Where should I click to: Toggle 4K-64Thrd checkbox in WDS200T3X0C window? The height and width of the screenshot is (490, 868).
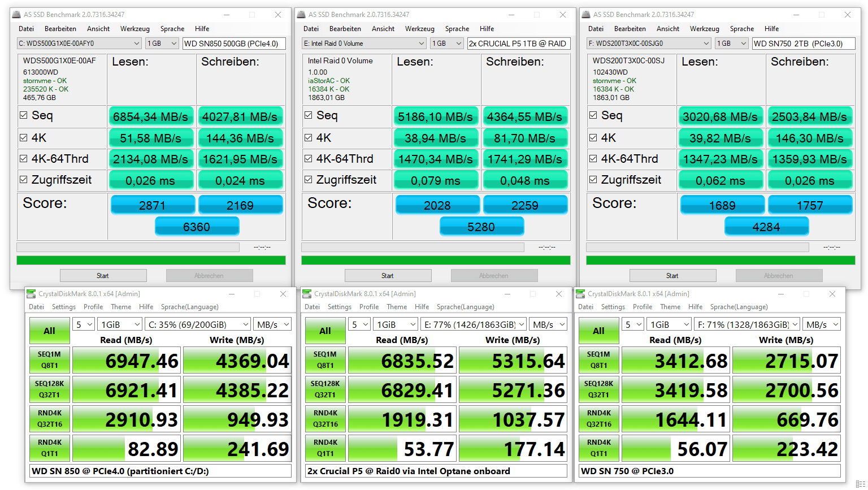tap(593, 158)
